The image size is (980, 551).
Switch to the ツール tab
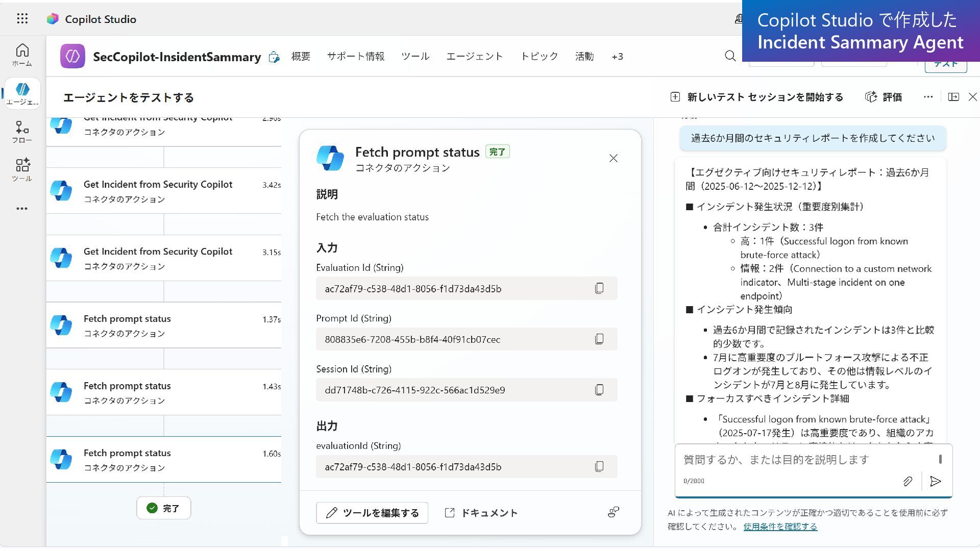415,57
